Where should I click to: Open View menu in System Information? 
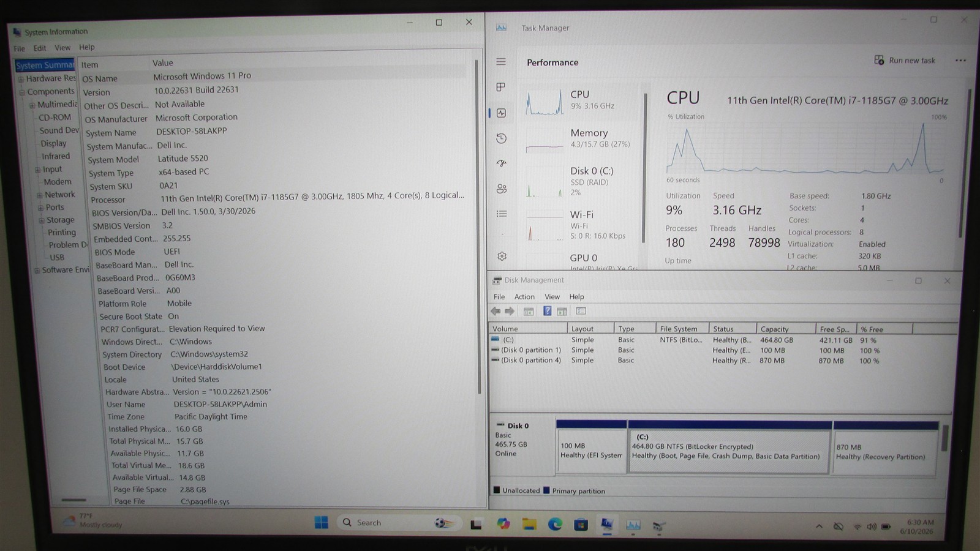pos(62,47)
